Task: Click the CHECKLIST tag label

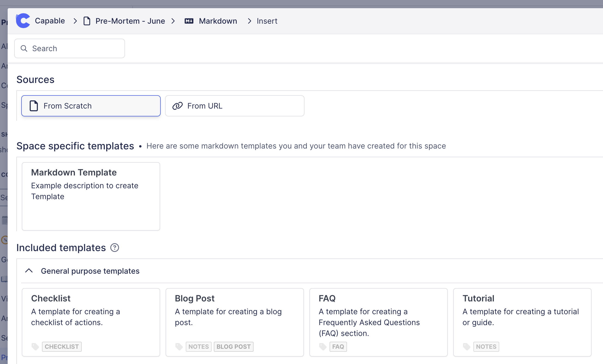Action: (x=62, y=347)
